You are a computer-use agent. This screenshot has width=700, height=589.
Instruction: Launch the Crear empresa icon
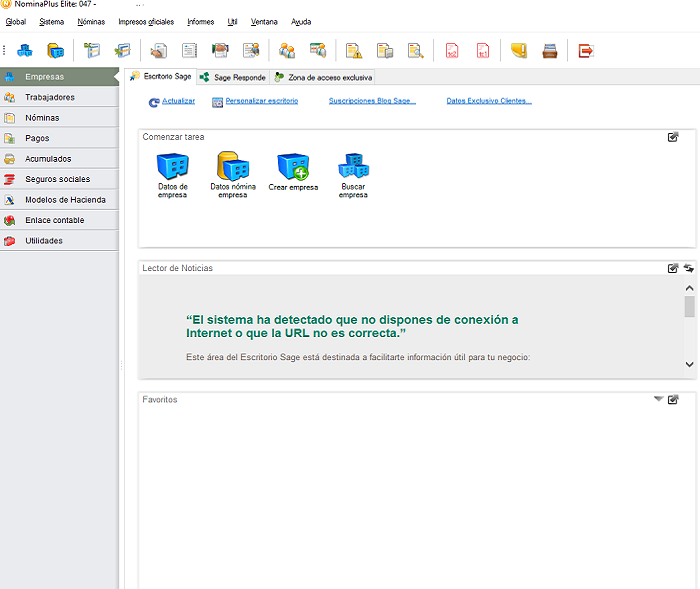tap(293, 167)
